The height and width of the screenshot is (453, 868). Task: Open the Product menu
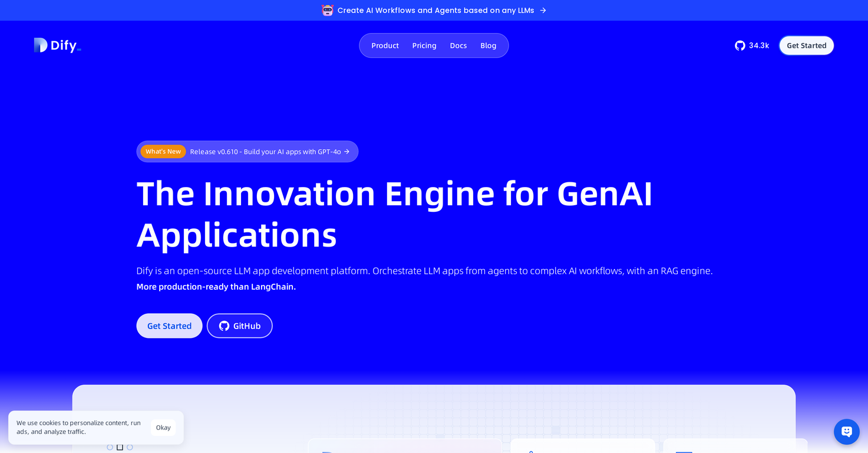click(385, 45)
